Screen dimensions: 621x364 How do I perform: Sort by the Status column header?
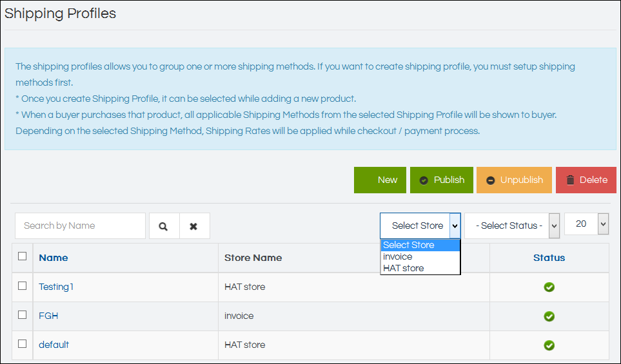coord(549,258)
